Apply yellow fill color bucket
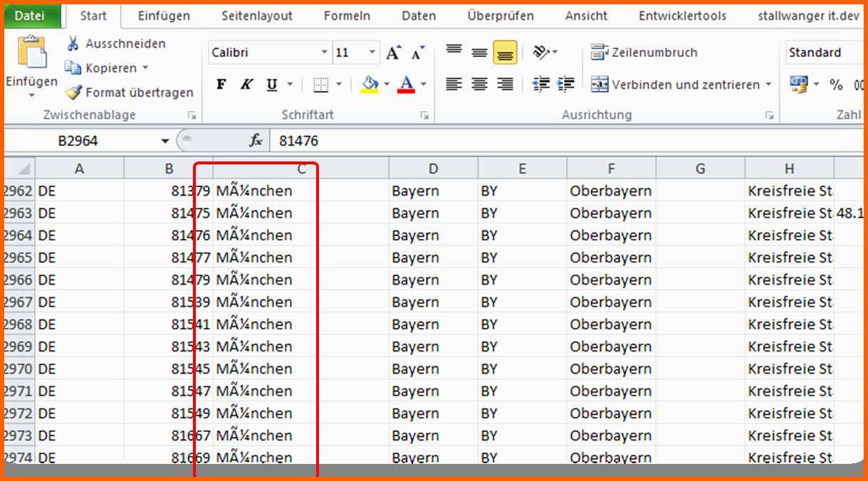 (x=370, y=85)
